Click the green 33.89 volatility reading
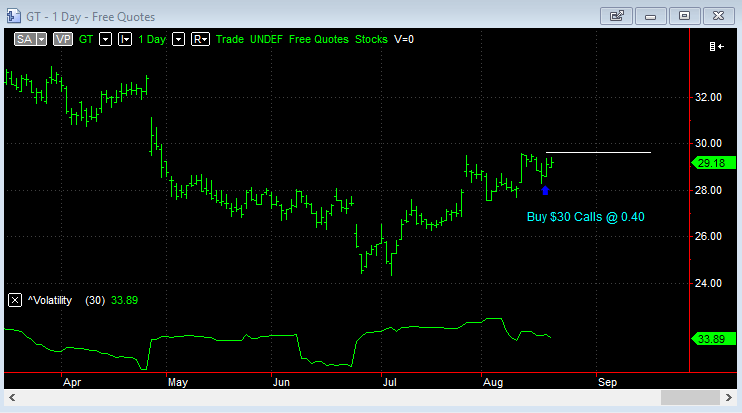The width and height of the screenshot is (742, 413). pyautogui.click(x=124, y=300)
